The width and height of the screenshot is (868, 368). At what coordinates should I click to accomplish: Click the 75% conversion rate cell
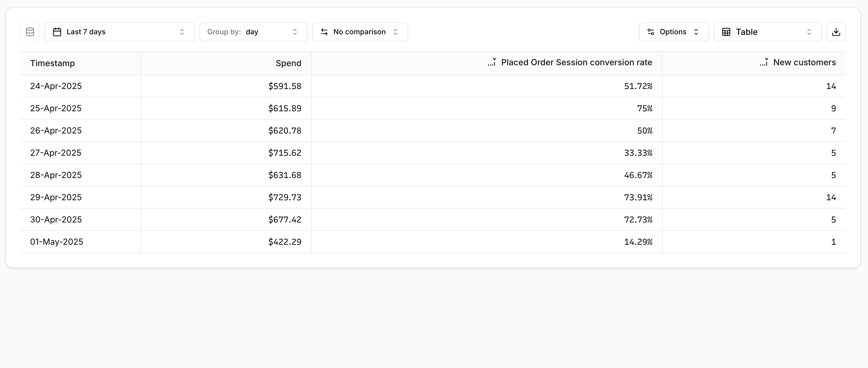tap(644, 108)
